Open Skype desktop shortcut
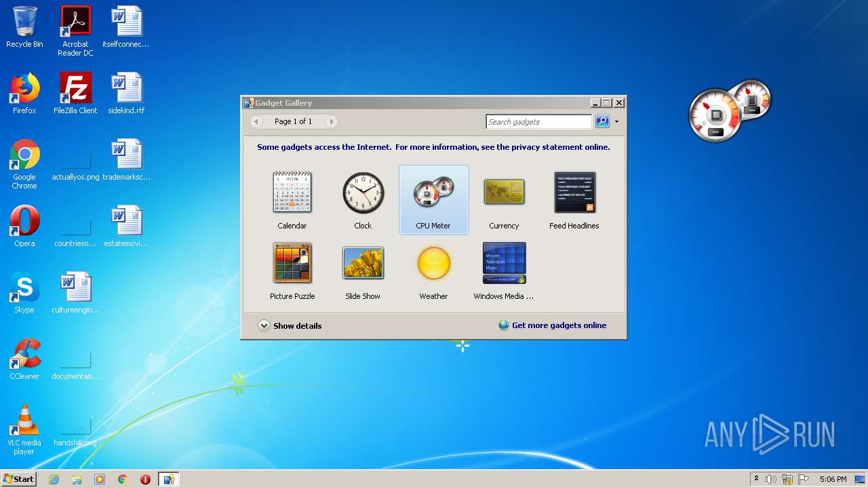868x488 pixels. point(24,293)
